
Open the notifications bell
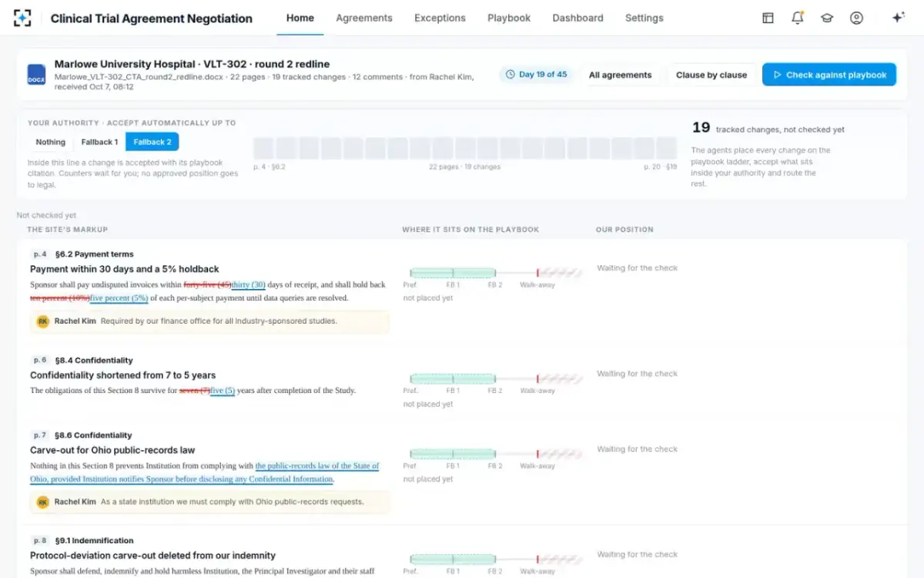click(x=798, y=18)
